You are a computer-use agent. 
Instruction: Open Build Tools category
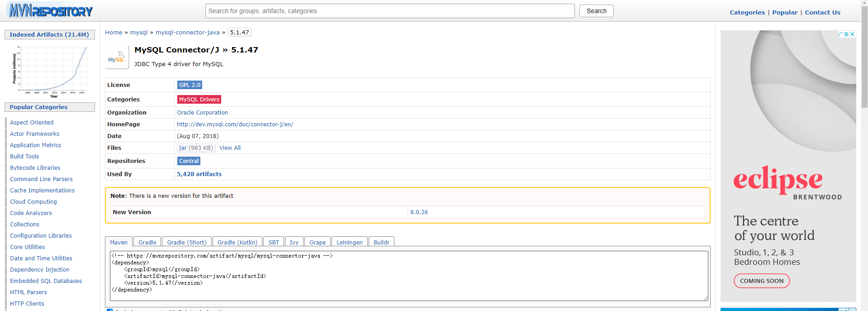click(24, 156)
